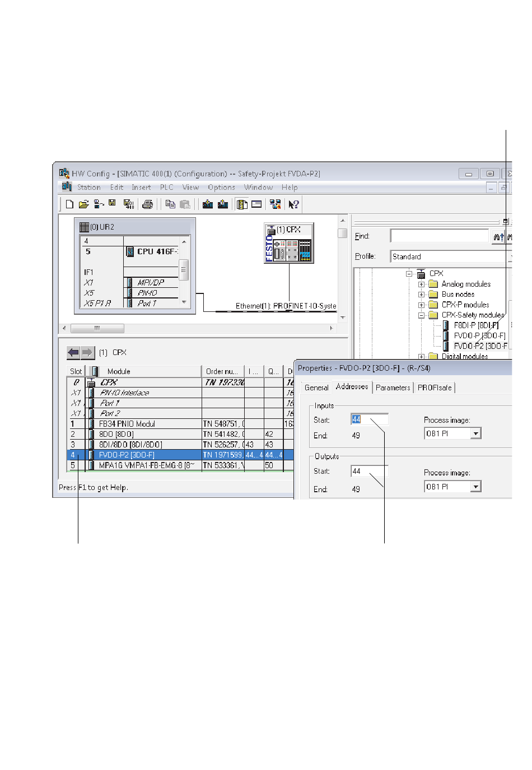Viewport: 532px width, 770px height.
Task: Open the PLC menu
Action: [x=167, y=187]
